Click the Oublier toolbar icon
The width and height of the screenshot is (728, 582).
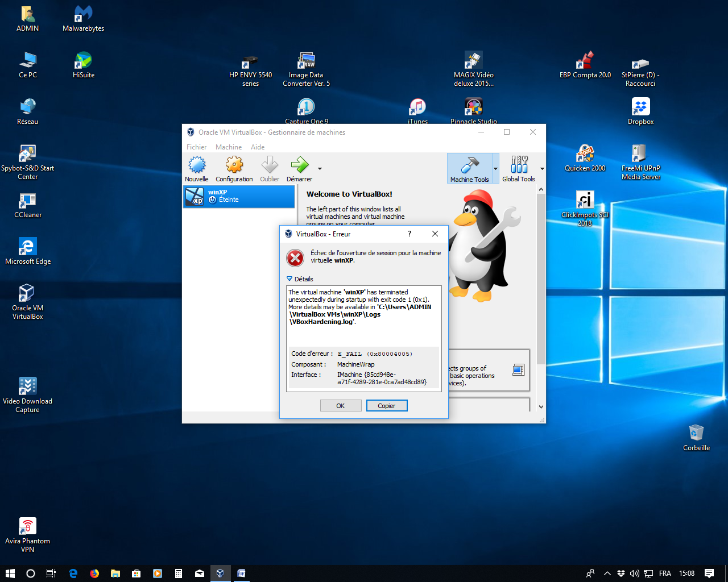pyautogui.click(x=270, y=169)
